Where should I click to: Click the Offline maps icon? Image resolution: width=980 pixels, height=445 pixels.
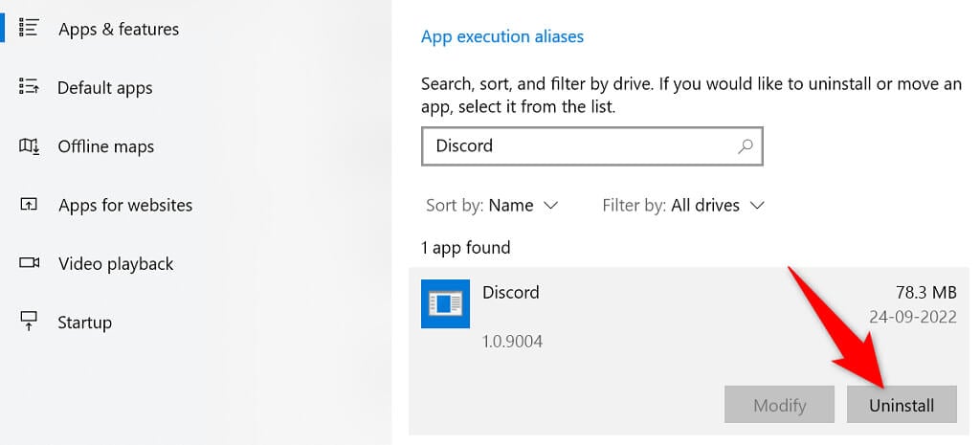(x=28, y=146)
